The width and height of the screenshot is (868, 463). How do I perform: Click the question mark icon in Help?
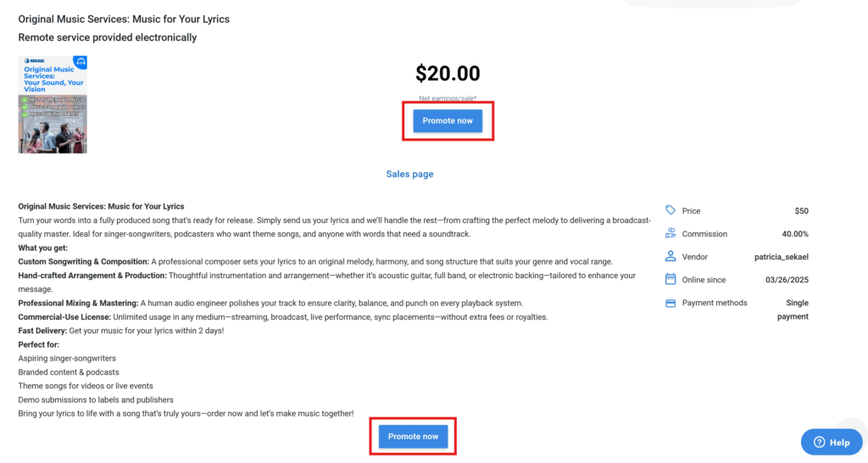[x=820, y=442]
